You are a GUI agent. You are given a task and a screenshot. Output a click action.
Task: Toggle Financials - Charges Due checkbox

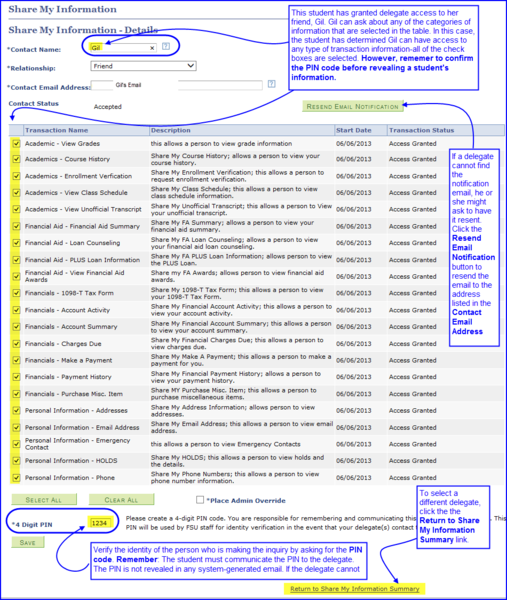[16, 344]
